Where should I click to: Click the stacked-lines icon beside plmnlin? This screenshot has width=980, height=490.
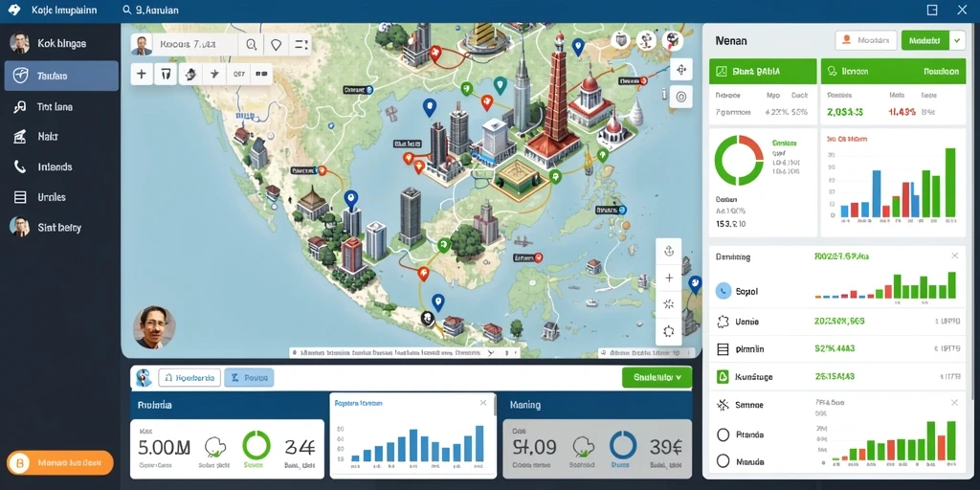[x=724, y=349]
